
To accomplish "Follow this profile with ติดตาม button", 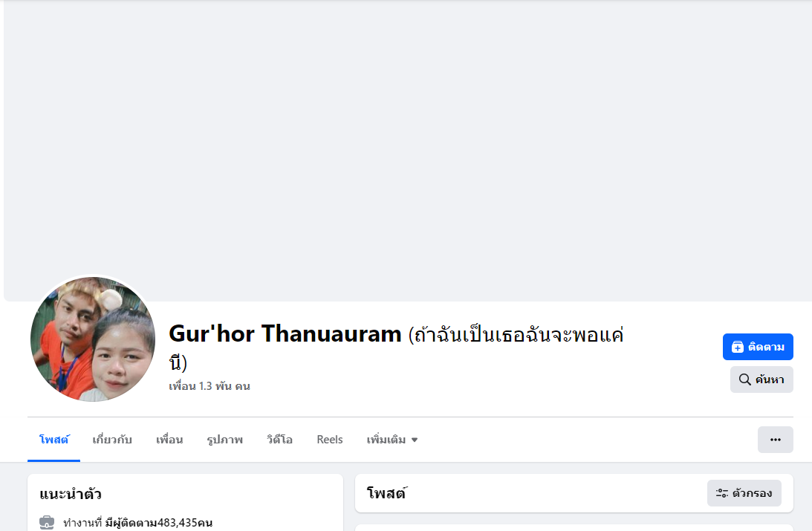I will (758, 347).
